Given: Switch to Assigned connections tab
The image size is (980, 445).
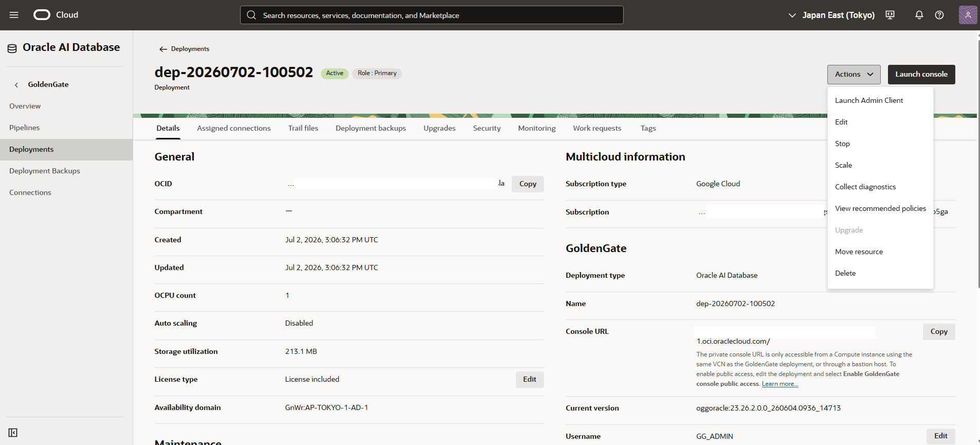Looking at the screenshot, I should [x=234, y=128].
